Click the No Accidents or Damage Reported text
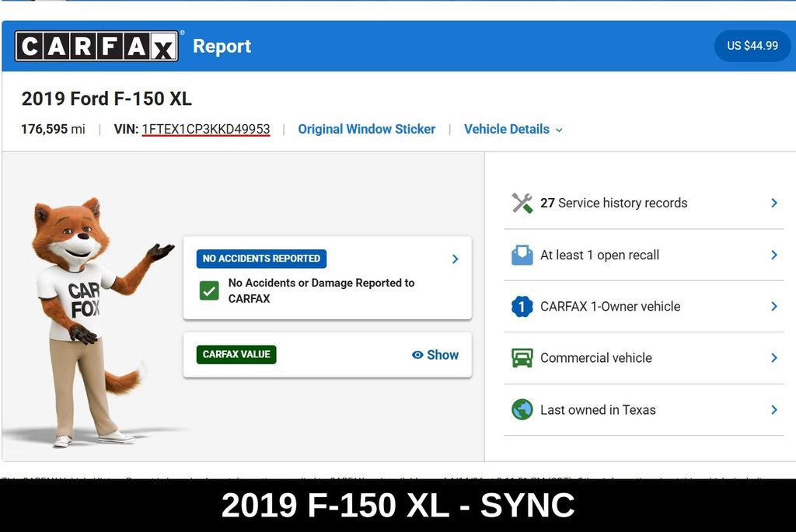Screen dimensions: 796x532 coord(321,290)
